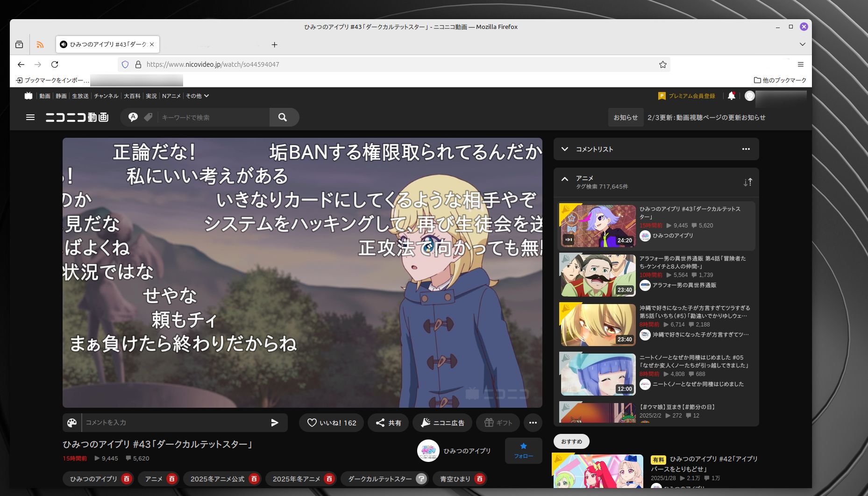The width and height of the screenshot is (868, 496).
Task: Open the ニートくノ一 video thumbnail
Action: 598,375
